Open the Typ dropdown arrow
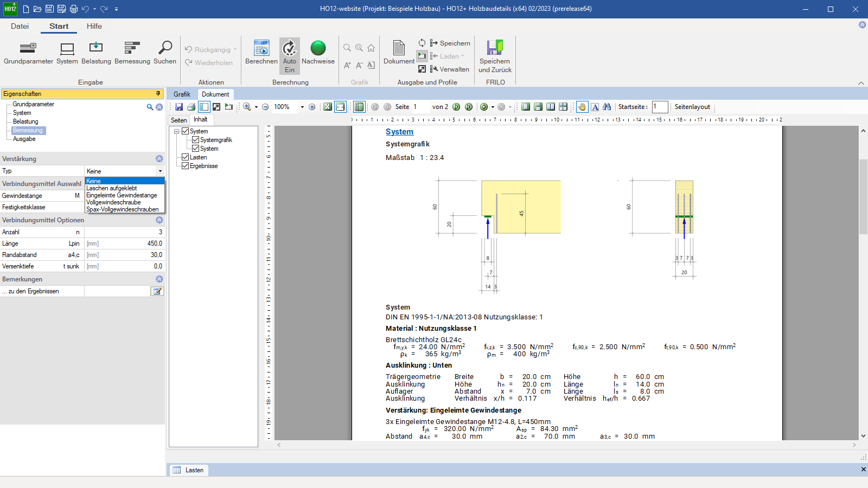The height and width of the screenshot is (488, 868). click(x=160, y=171)
